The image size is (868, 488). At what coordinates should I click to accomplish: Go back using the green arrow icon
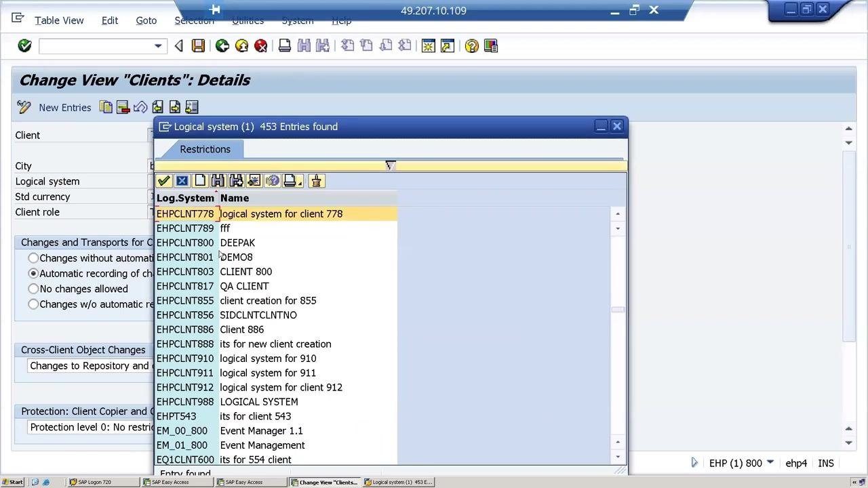(x=222, y=46)
